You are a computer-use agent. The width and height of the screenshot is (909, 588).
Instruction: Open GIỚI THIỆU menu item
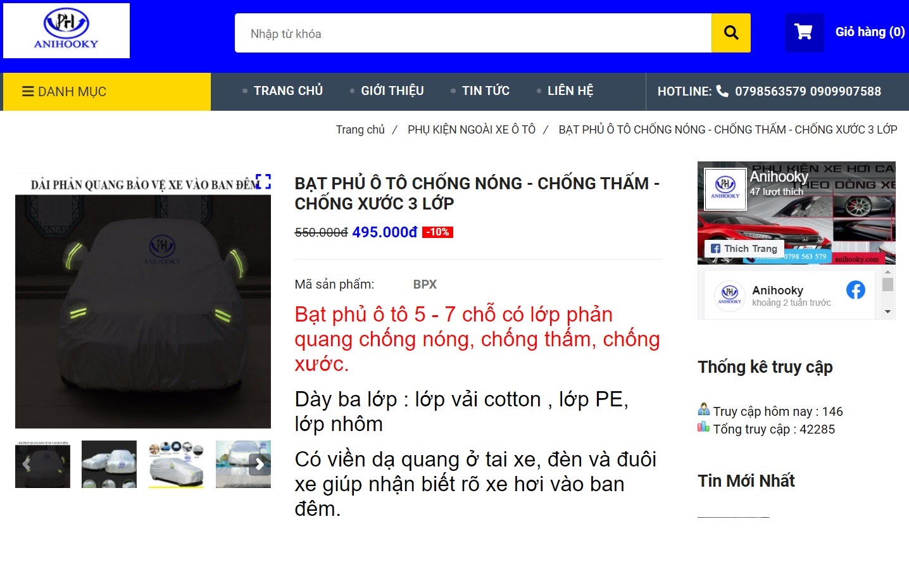click(392, 91)
